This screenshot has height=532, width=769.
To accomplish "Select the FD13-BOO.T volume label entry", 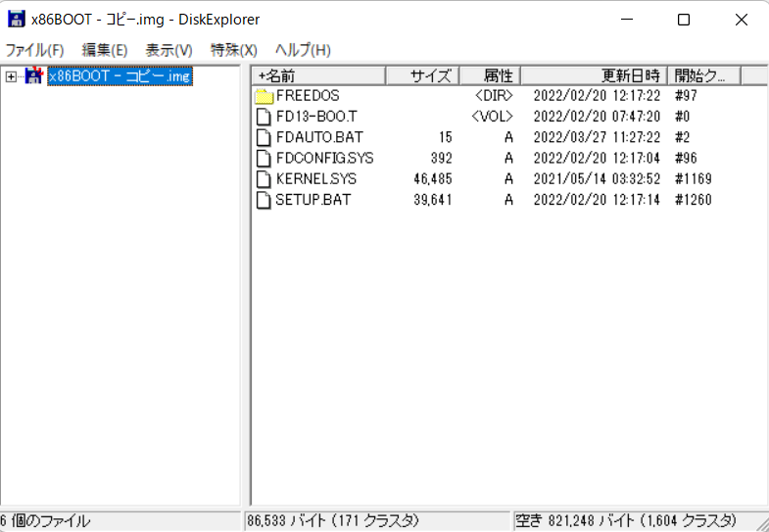I will (x=316, y=117).
